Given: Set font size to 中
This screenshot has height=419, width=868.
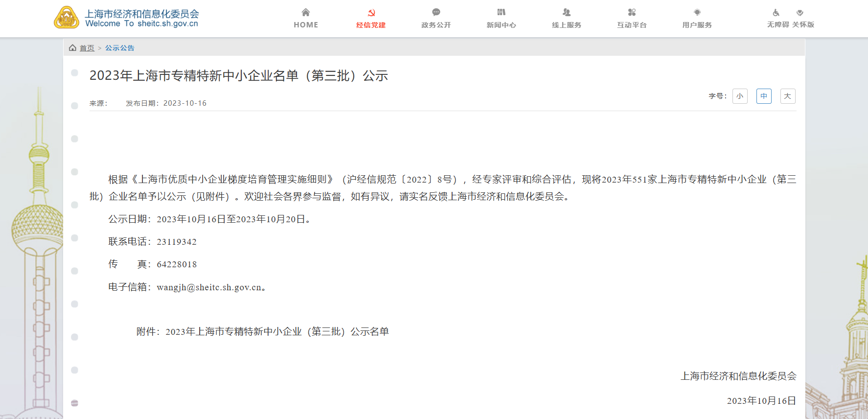Looking at the screenshot, I should coord(764,96).
